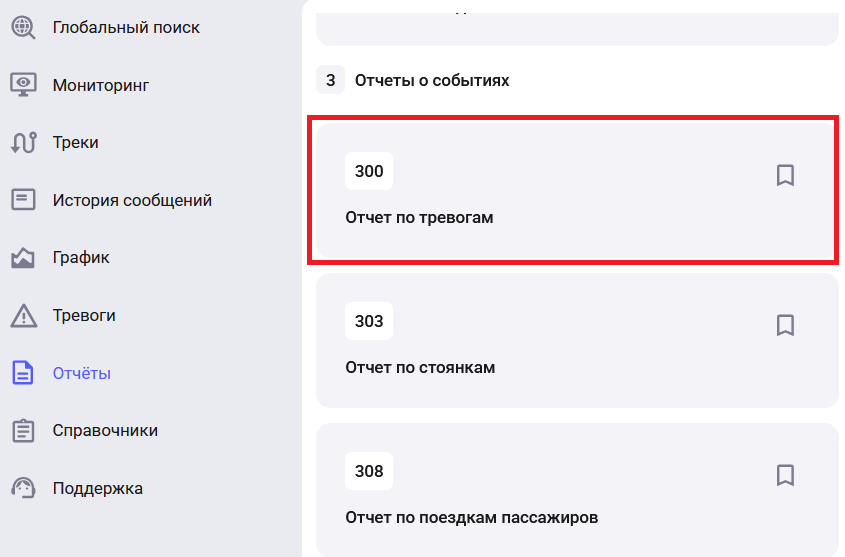This screenshot has width=845, height=557.
Task: Bookmark report 303 Отчет по стоянкам
Action: [x=785, y=325]
